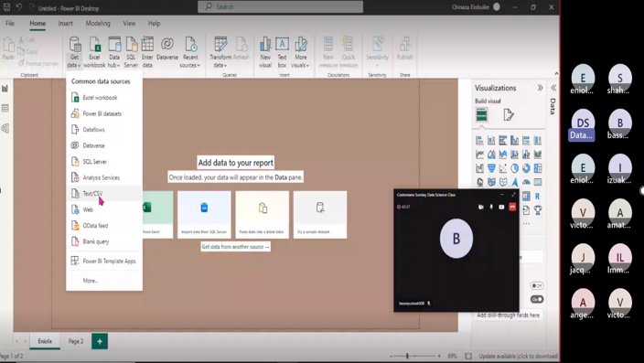
Task: Click the Paste icon in Clipboard group
Action: tap(8, 45)
